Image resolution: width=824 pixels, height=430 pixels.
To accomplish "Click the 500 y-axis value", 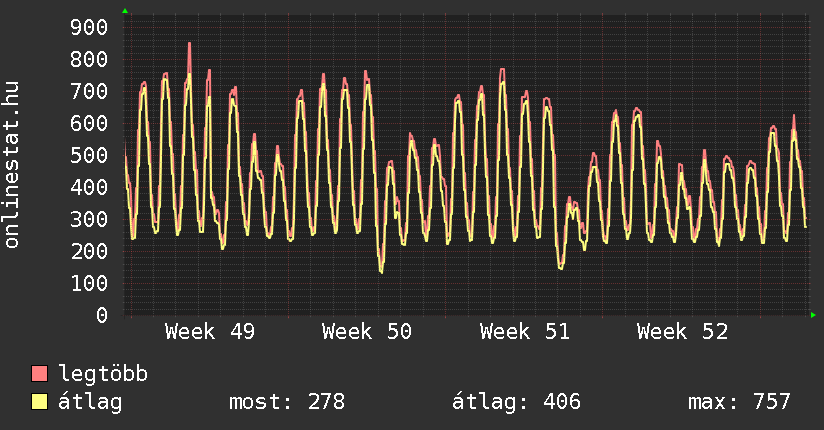I will (x=88, y=155).
